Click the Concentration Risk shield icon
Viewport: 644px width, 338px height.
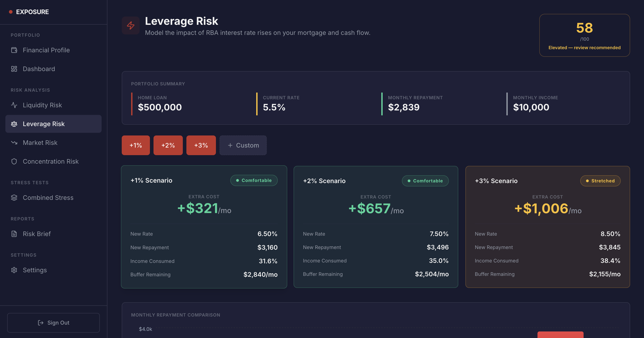click(x=14, y=161)
